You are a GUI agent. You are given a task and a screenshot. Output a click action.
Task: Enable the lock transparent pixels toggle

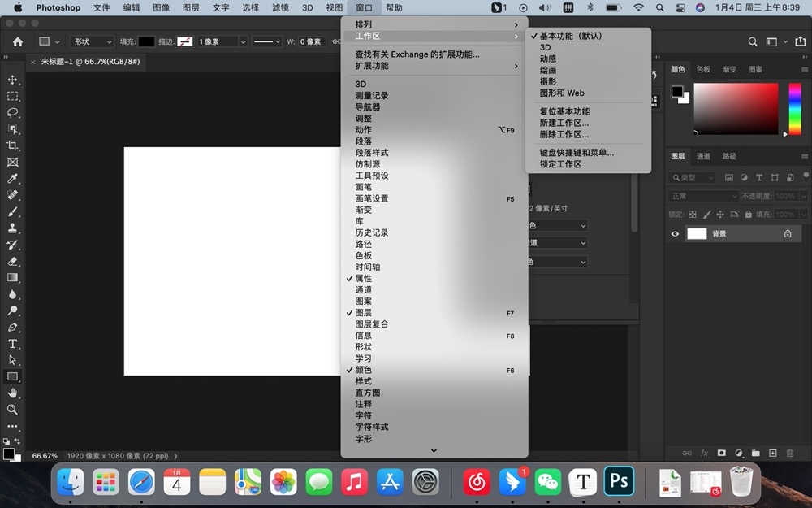pos(693,214)
